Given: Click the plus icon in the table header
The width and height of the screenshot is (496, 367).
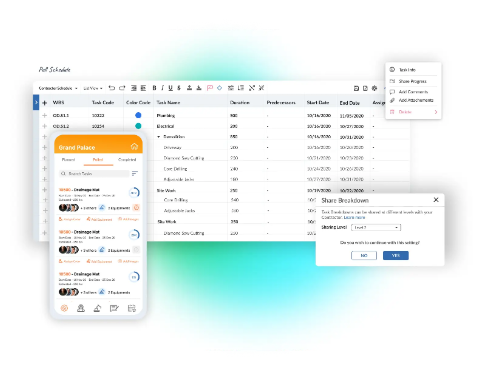Looking at the screenshot, I should click(x=45, y=103).
